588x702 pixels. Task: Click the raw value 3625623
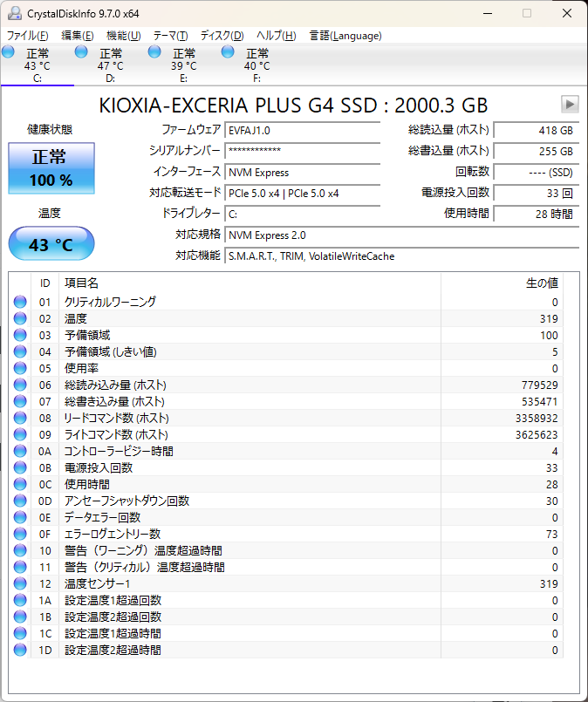pyautogui.click(x=537, y=435)
